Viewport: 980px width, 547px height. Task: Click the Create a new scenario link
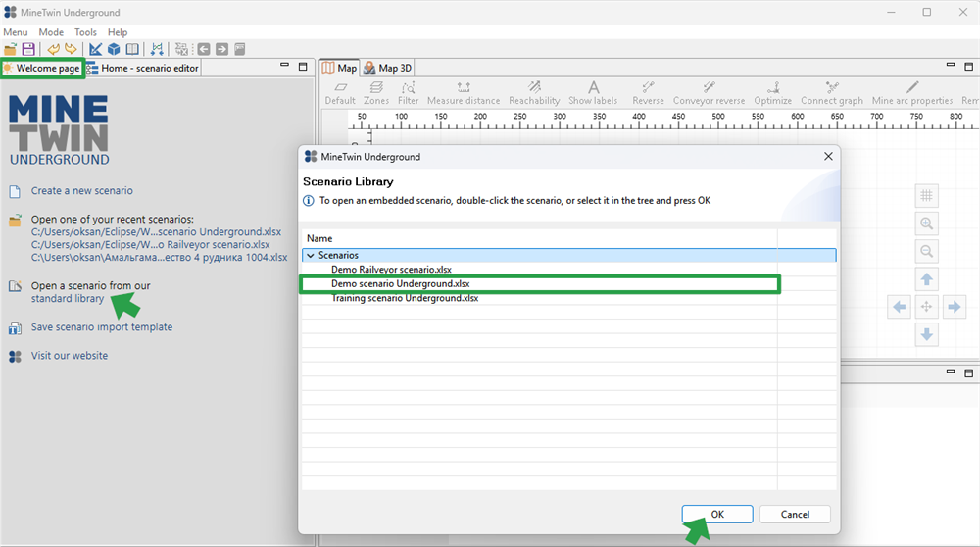(82, 191)
